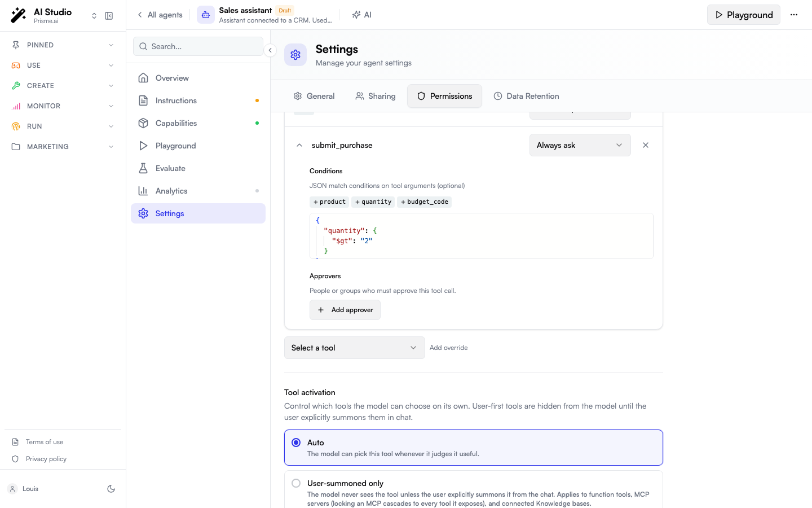Open Analytics in agent navigation

198,191
